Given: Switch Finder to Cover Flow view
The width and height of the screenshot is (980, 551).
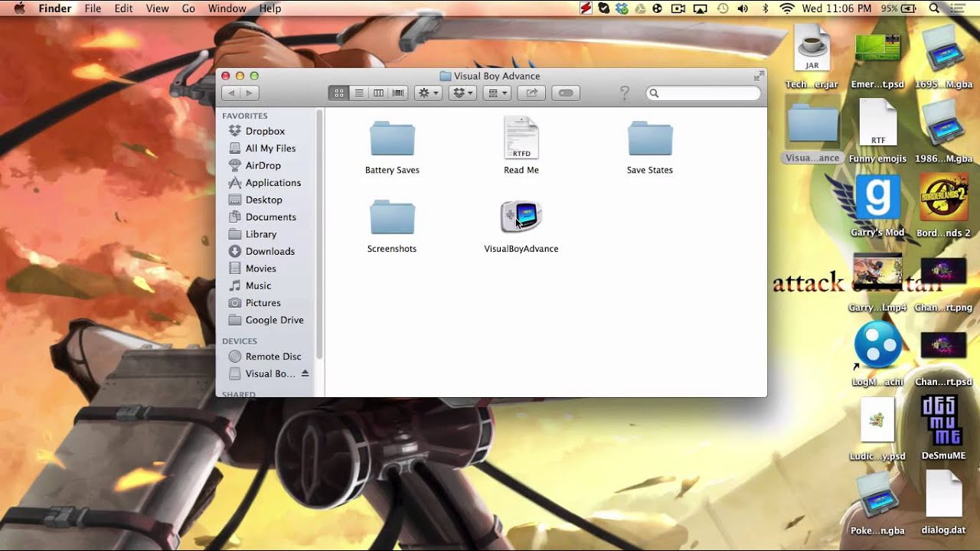Looking at the screenshot, I should coord(398,93).
